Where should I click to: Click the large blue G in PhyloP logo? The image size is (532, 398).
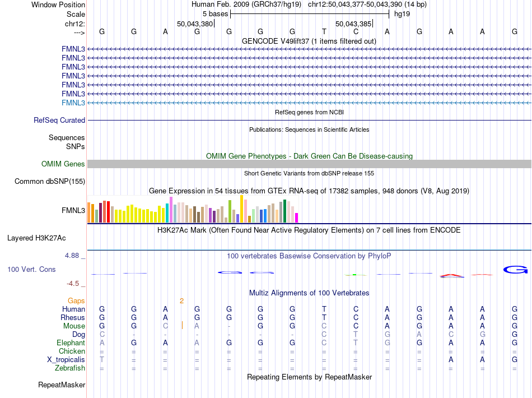pyautogui.click(x=515, y=270)
